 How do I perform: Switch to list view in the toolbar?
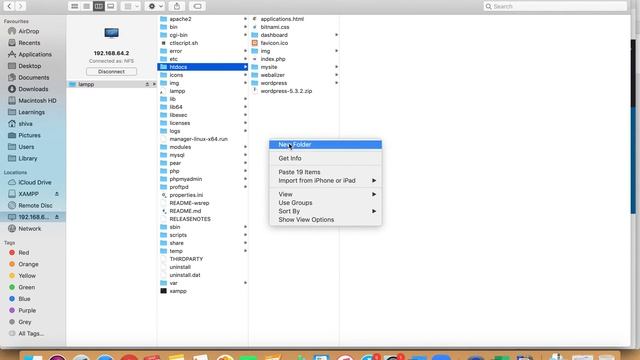[87, 6]
